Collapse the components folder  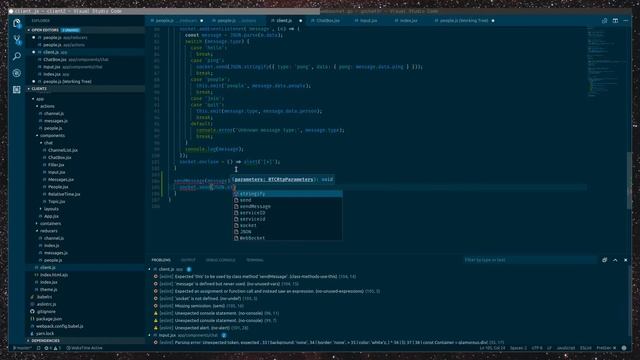[x=37, y=136]
